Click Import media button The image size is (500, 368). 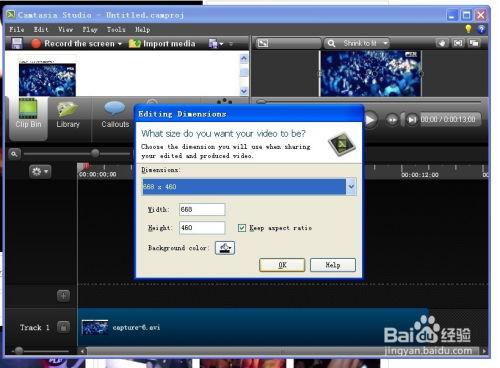pos(162,44)
